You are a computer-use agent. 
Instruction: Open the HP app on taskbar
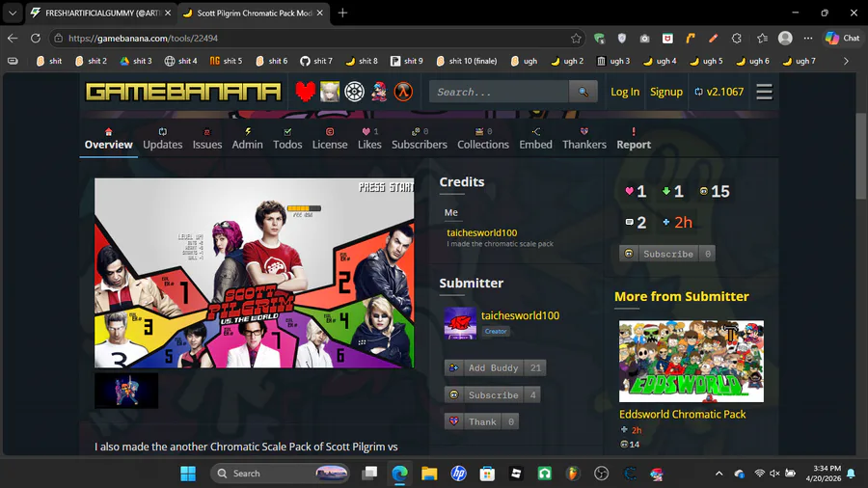click(x=458, y=474)
